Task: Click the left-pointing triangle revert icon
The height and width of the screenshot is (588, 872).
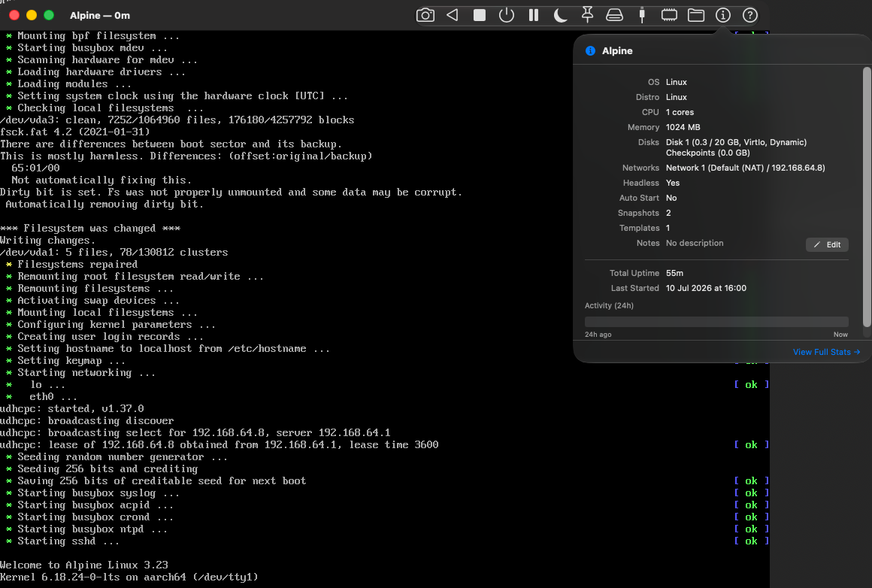Action: 452,15
